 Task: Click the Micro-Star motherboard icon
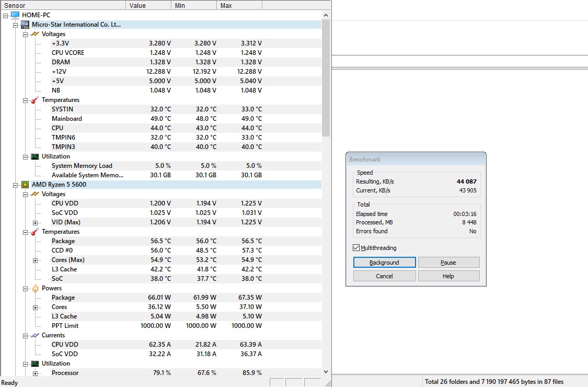pos(25,25)
